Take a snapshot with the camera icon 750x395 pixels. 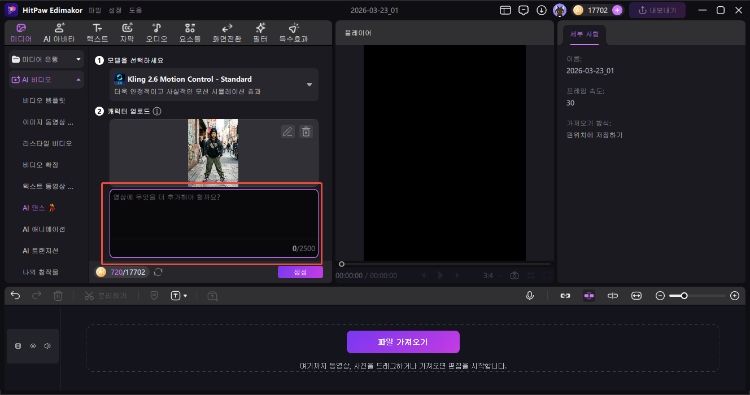pyautogui.click(x=514, y=275)
